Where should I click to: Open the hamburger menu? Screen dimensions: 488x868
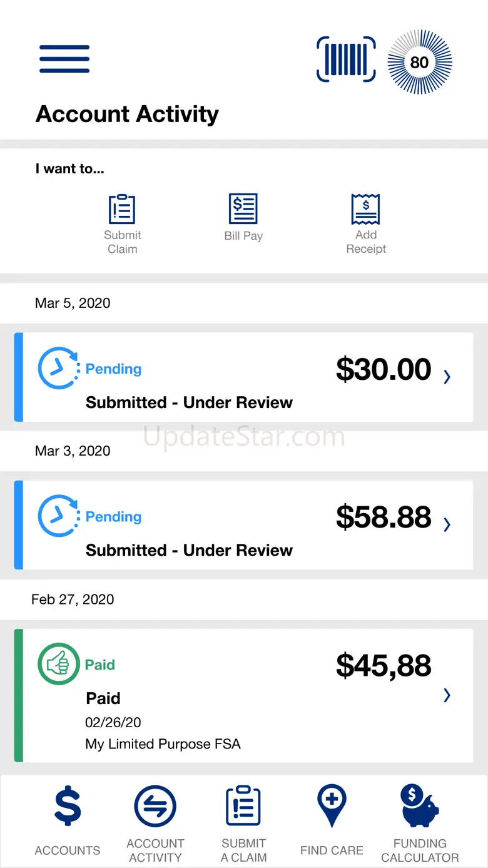[64, 59]
